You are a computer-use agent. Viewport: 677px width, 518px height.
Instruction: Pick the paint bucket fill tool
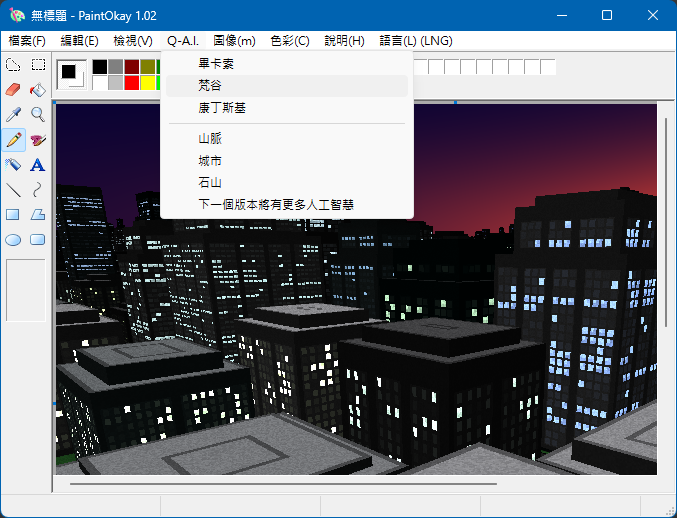[x=38, y=90]
